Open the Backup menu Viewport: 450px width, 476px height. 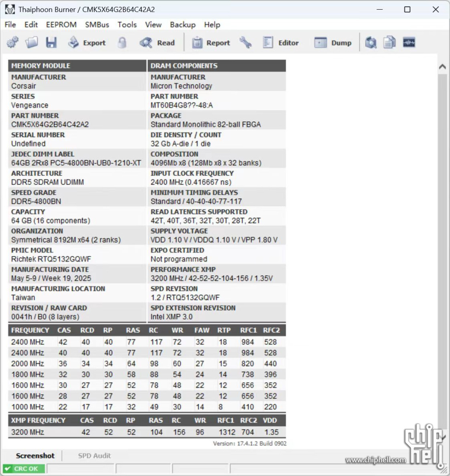[x=183, y=25]
